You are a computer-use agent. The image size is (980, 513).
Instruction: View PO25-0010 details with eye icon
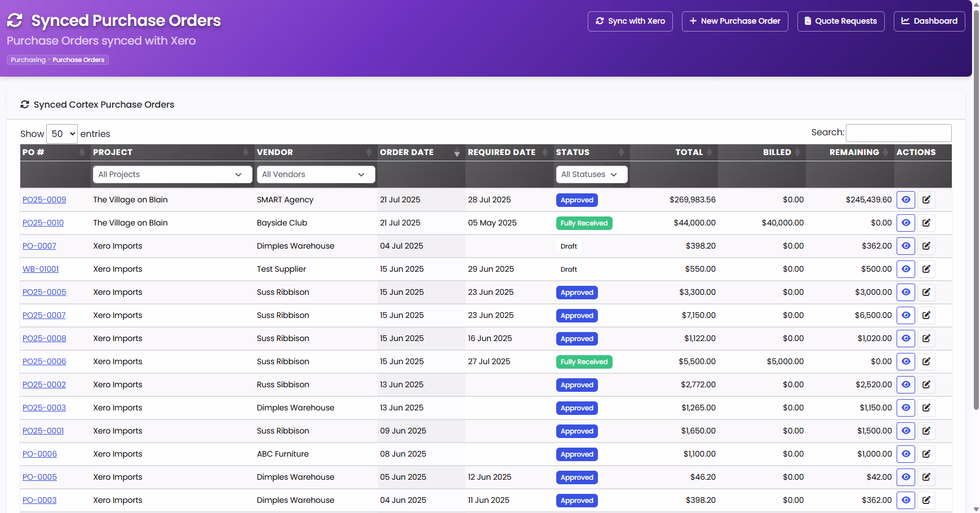906,223
